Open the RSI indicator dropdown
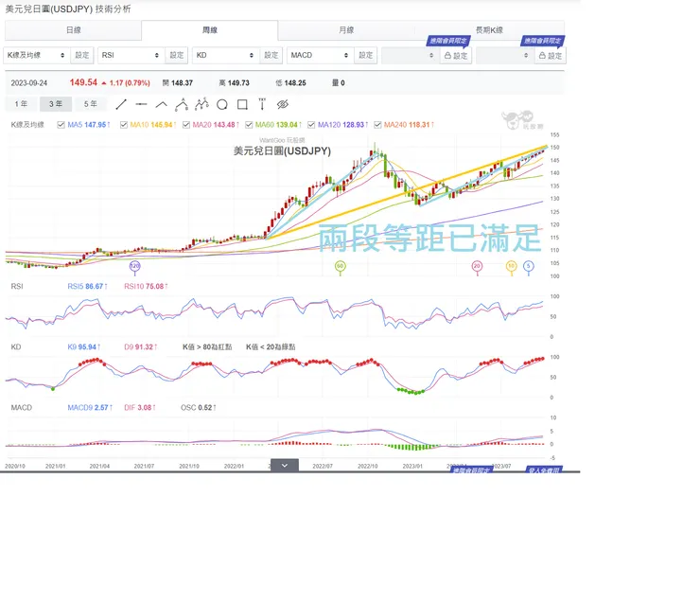Viewport: 700px width, 603px height. coord(131,56)
